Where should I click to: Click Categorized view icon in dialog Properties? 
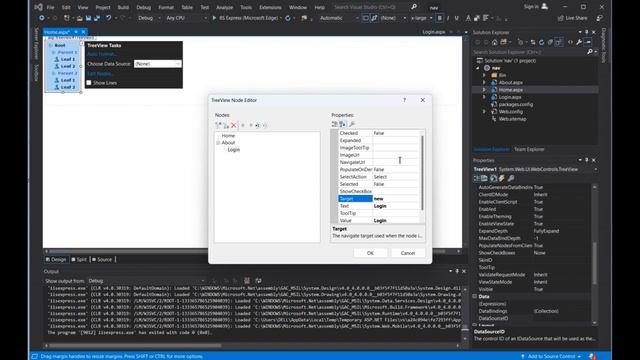(335, 124)
